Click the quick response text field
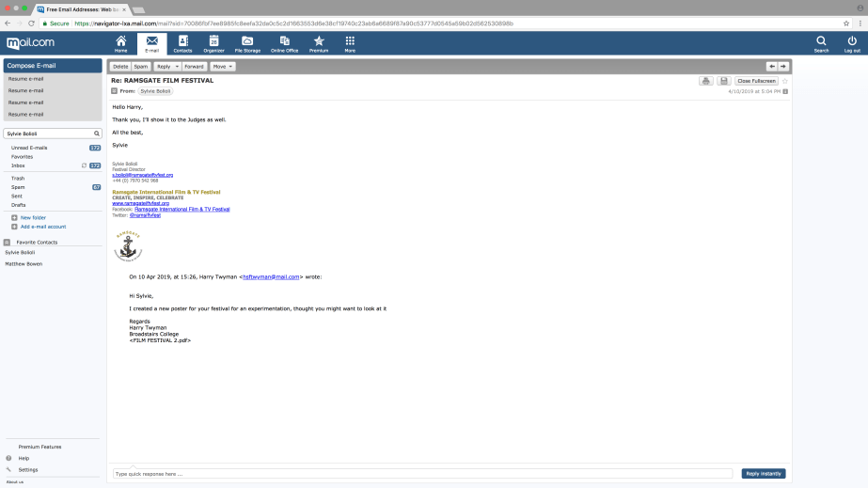The image size is (868, 488). coord(422,474)
